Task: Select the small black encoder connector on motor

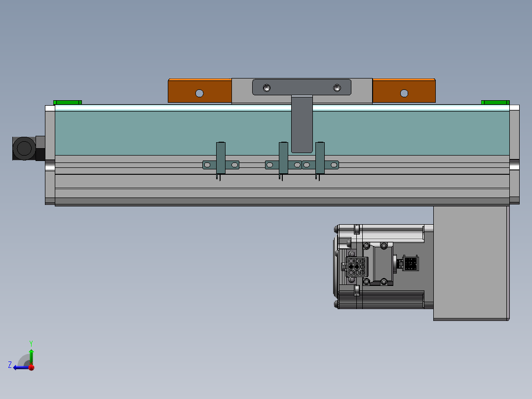Action: pyautogui.click(x=411, y=264)
